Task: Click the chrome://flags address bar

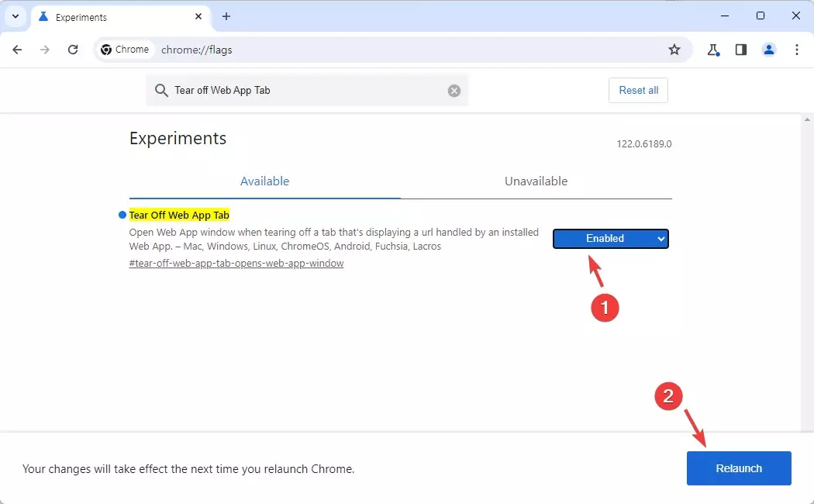Action: point(395,50)
